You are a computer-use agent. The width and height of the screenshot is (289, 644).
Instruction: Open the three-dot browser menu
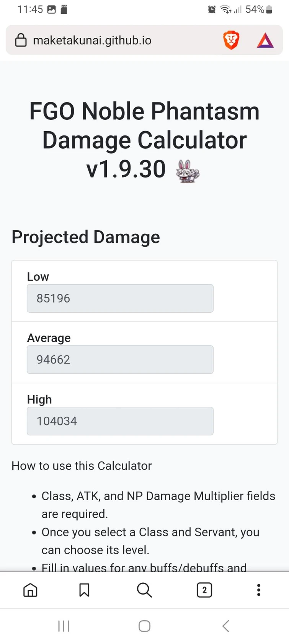[x=259, y=590]
